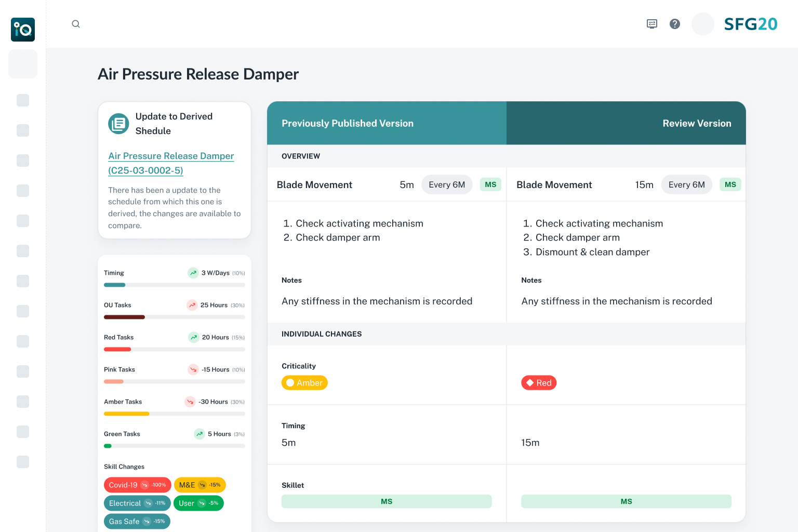Click the user avatar in the top right
Image resolution: width=798 pixels, height=532 pixels.
pyautogui.click(x=702, y=24)
